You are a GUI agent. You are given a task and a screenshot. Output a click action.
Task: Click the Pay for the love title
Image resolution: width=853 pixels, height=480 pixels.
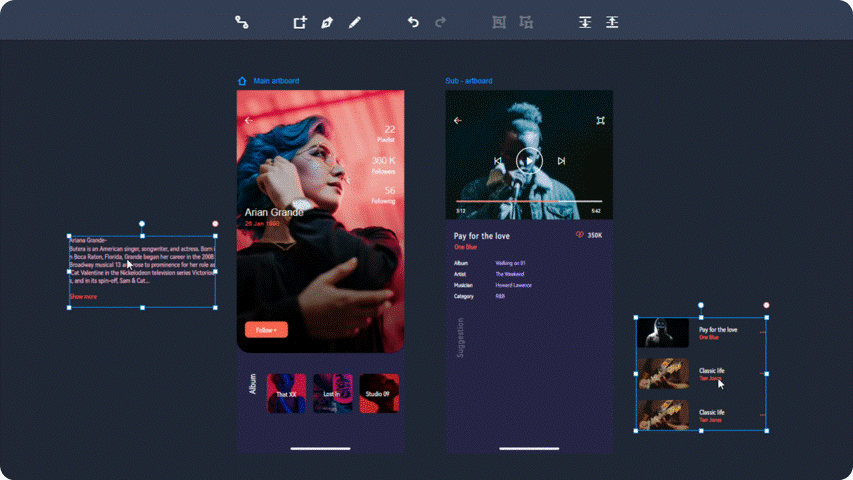481,236
